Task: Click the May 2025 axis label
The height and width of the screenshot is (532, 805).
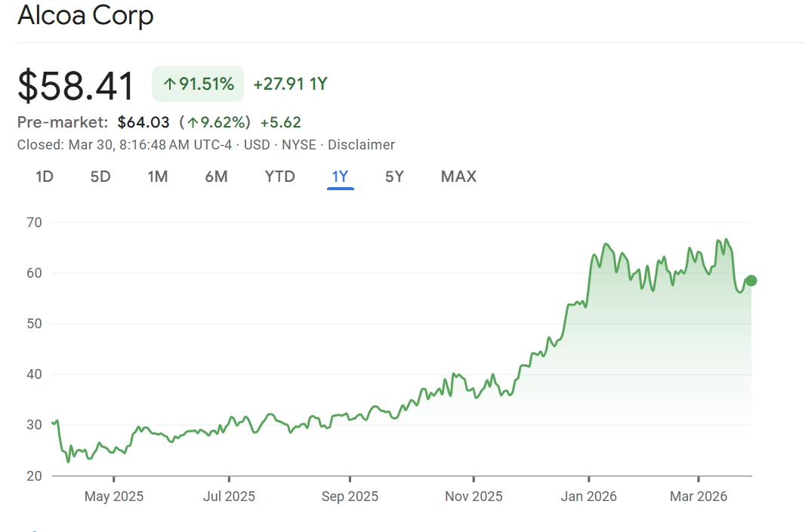Action: 113,496
